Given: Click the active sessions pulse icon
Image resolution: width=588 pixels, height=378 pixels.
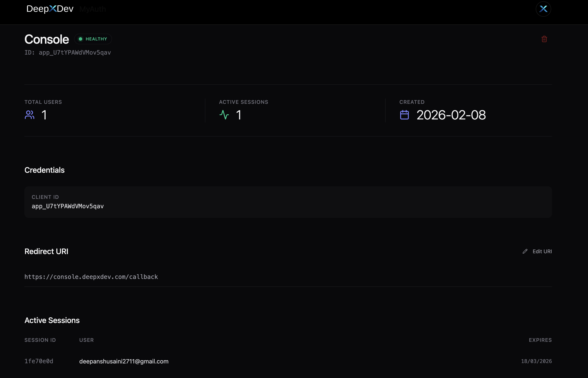Looking at the screenshot, I should [224, 115].
